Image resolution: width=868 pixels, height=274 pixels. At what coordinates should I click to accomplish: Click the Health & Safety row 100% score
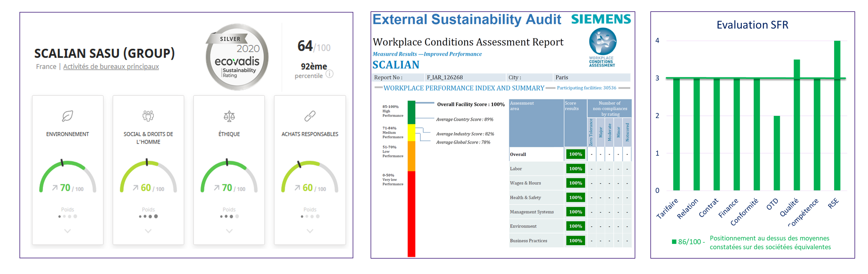click(575, 198)
